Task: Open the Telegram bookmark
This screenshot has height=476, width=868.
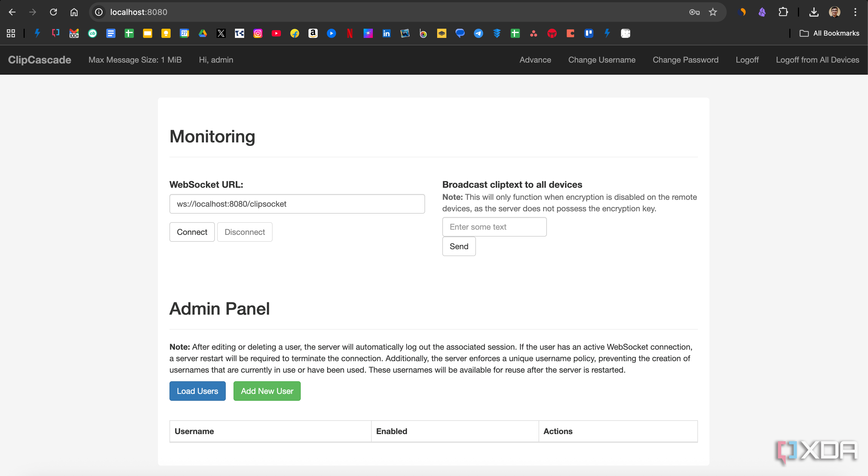Action: pos(479,33)
